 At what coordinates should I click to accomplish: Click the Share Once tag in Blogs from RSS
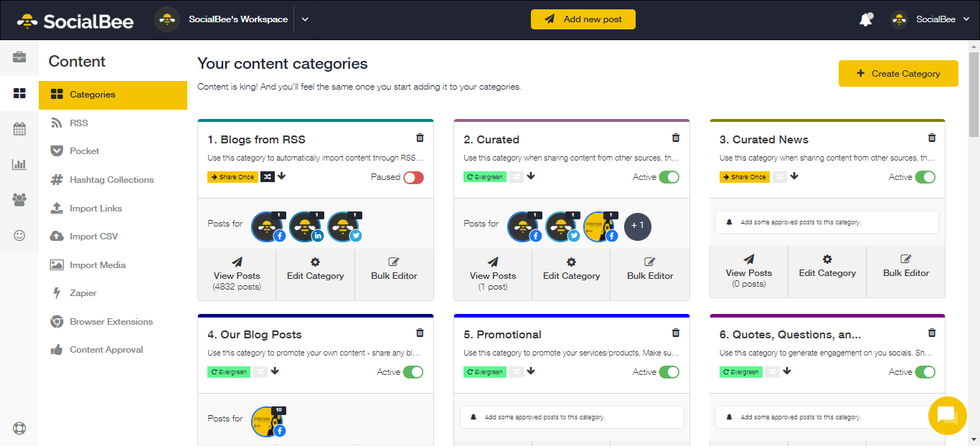pyautogui.click(x=232, y=177)
